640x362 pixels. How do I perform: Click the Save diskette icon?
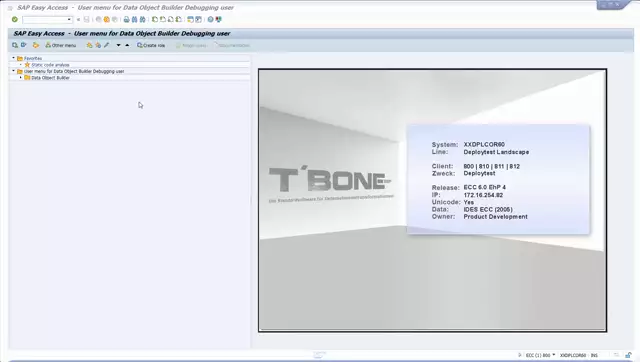(x=87, y=19)
